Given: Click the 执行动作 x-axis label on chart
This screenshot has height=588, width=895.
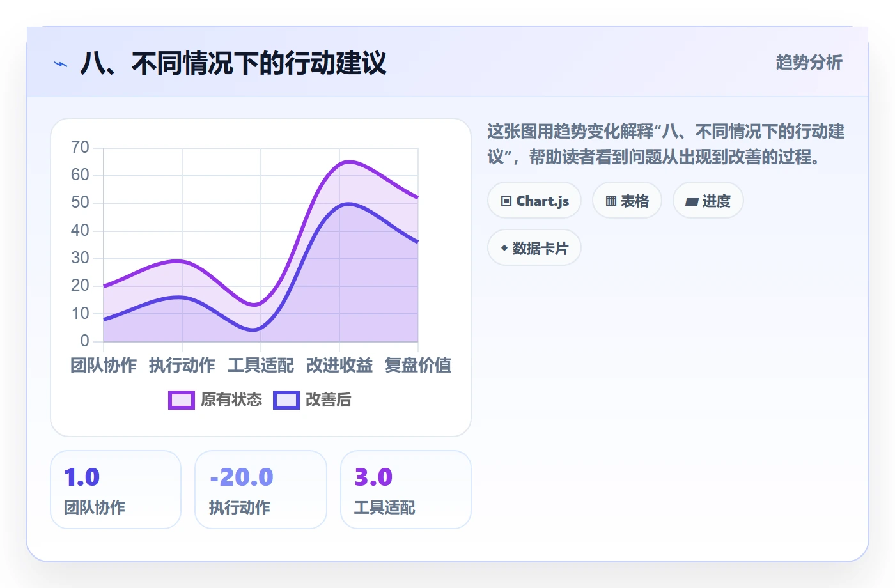Looking at the screenshot, I should pyautogui.click(x=182, y=366).
